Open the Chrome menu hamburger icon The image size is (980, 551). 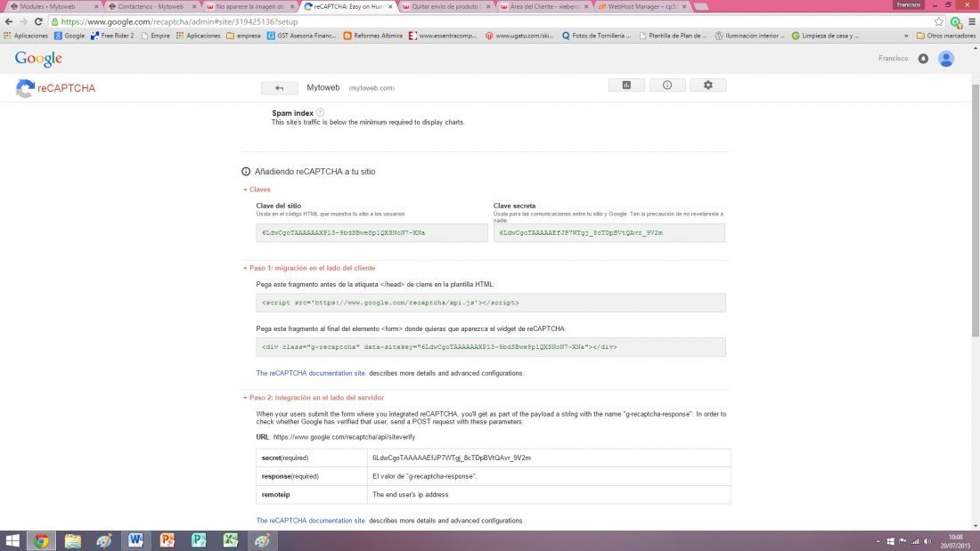click(x=971, y=22)
